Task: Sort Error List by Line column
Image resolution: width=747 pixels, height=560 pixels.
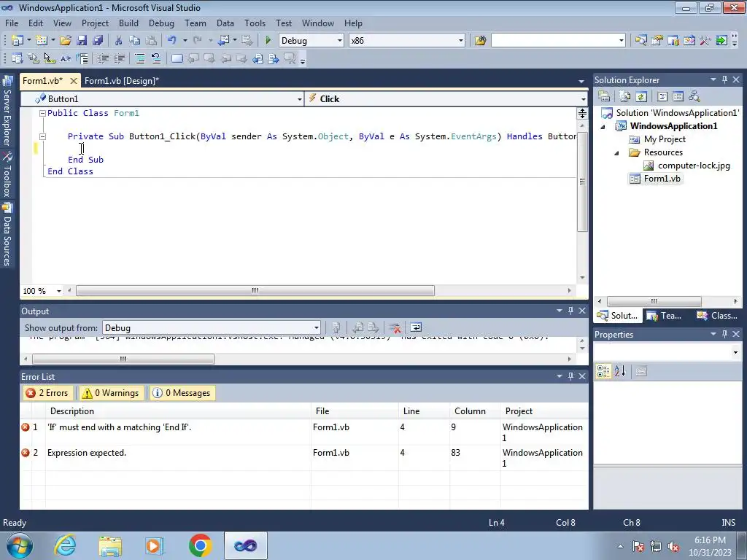Action: pos(424,411)
